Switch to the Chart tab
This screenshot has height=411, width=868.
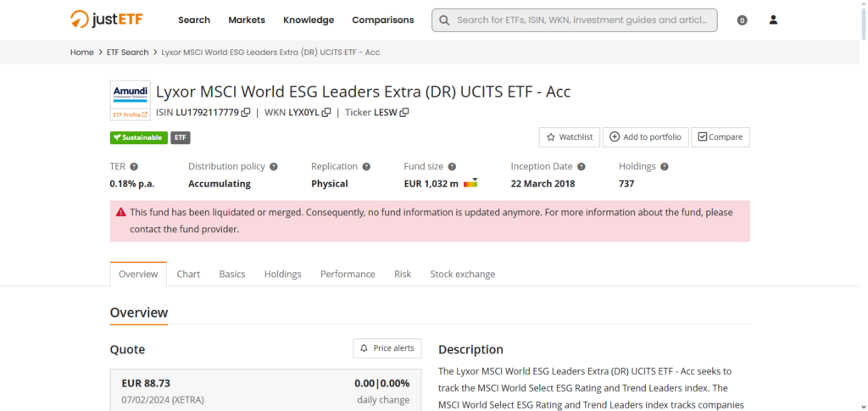pyautogui.click(x=189, y=274)
